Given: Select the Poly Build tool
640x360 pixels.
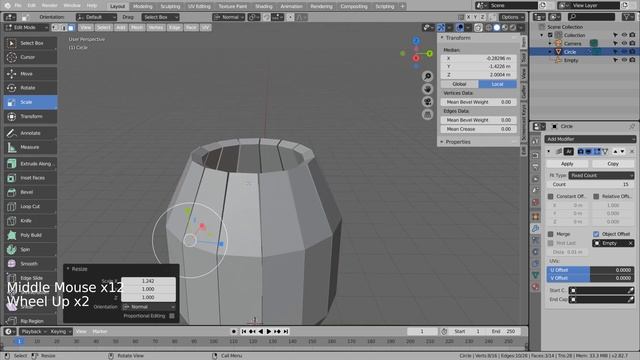Looking at the screenshot, I should point(31,235).
